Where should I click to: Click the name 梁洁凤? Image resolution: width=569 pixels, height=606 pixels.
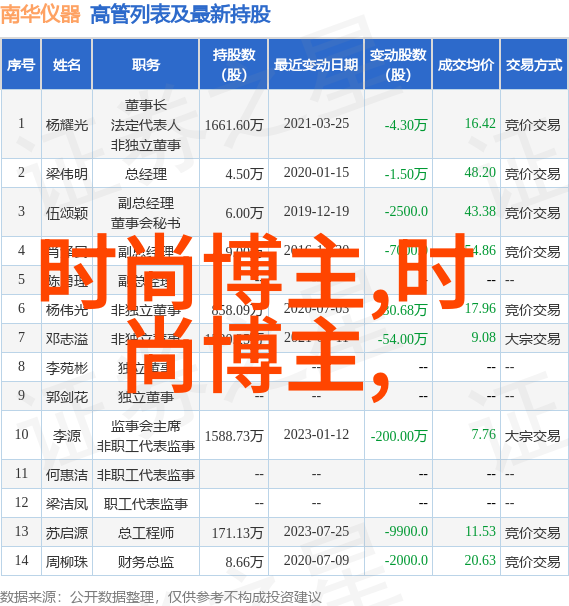pyautogui.click(x=67, y=504)
